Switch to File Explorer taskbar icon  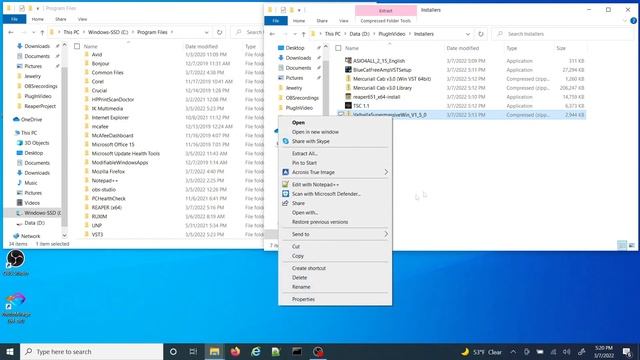(x=215, y=352)
